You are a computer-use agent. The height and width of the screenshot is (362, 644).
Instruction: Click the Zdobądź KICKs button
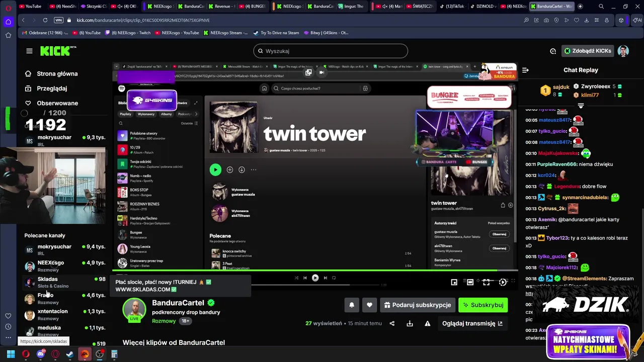pyautogui.click(x=588, y=51)
